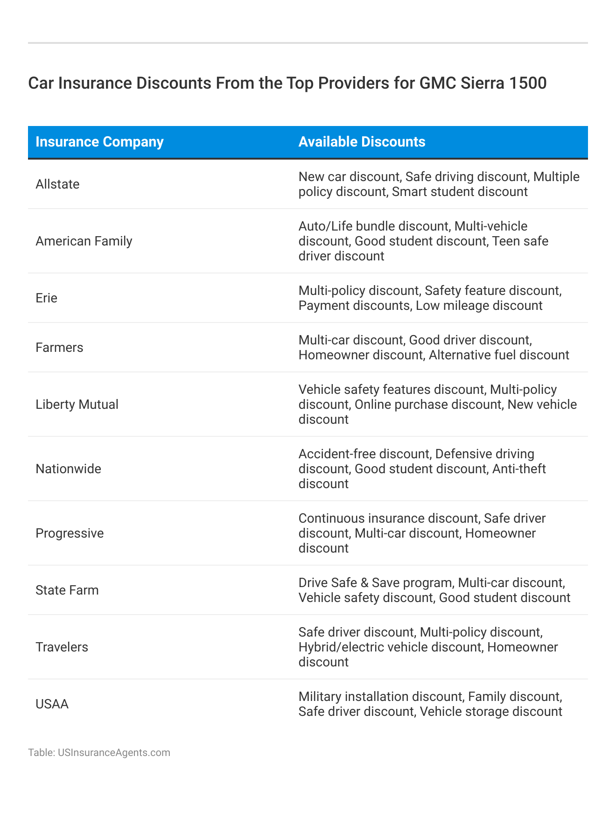Viewport: 616px width, 840px height.
Task: Select the Progressive company name cell
Action: point(70,533)
